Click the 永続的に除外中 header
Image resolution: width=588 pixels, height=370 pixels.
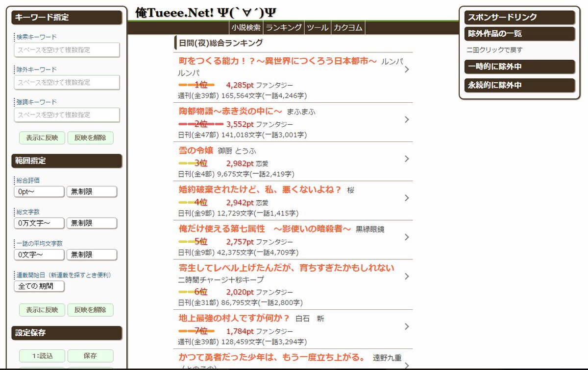coord(519,85)
